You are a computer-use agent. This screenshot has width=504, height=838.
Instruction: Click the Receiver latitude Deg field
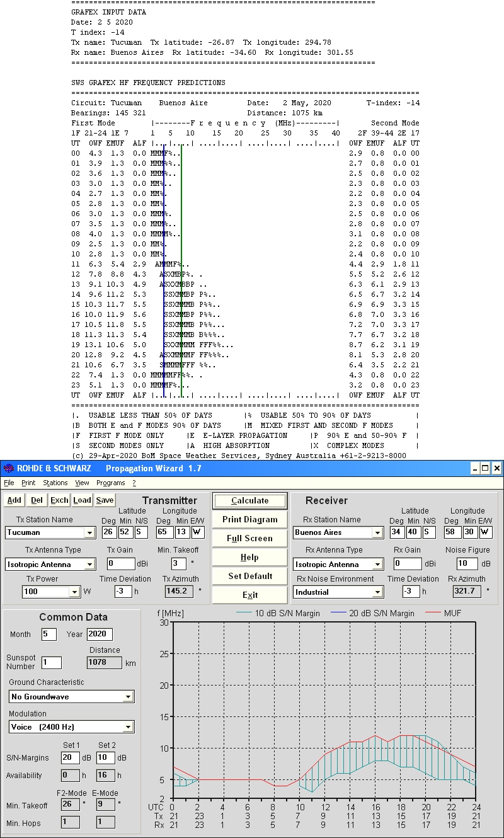coord(397,532)
